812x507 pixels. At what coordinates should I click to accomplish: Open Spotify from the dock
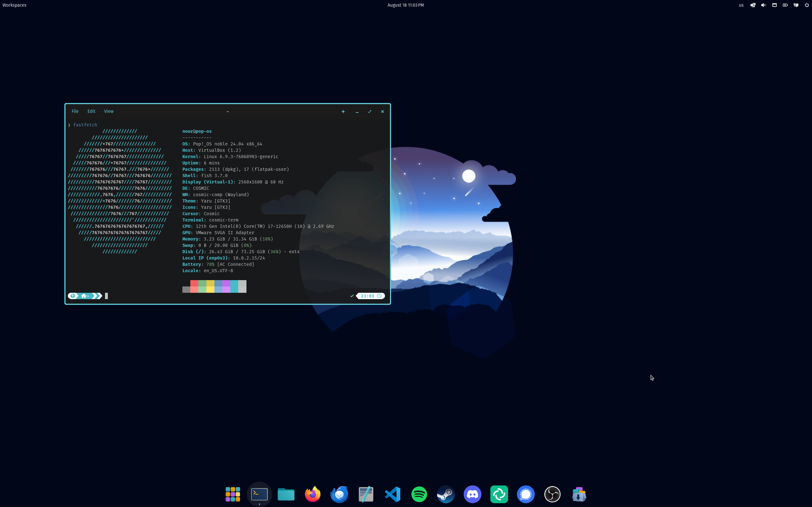click(419, 494)
